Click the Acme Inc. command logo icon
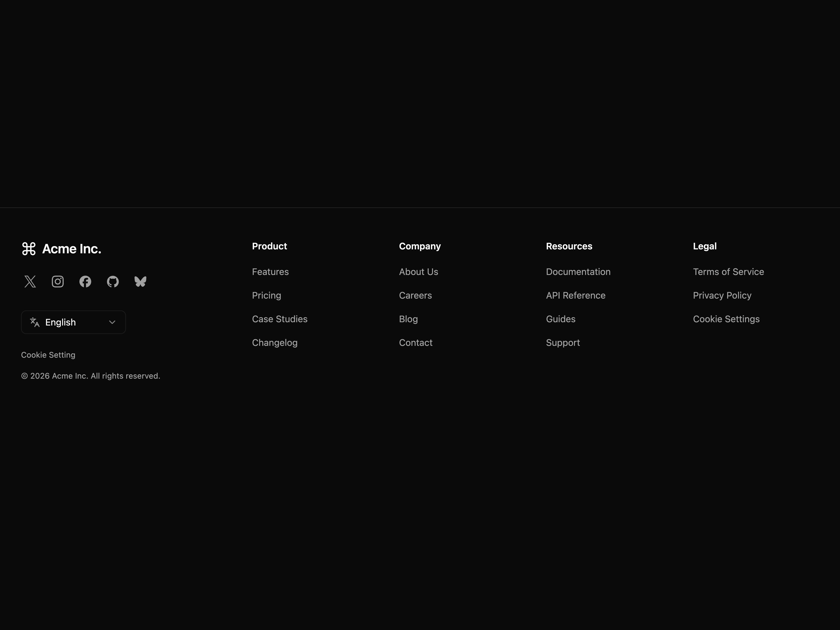This screenshot has width=840, height=630. pyautogui.click(x=29, y=249)
